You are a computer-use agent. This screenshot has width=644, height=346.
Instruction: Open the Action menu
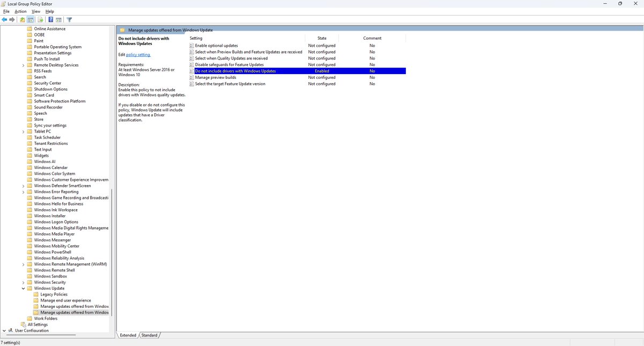[20, 11]
